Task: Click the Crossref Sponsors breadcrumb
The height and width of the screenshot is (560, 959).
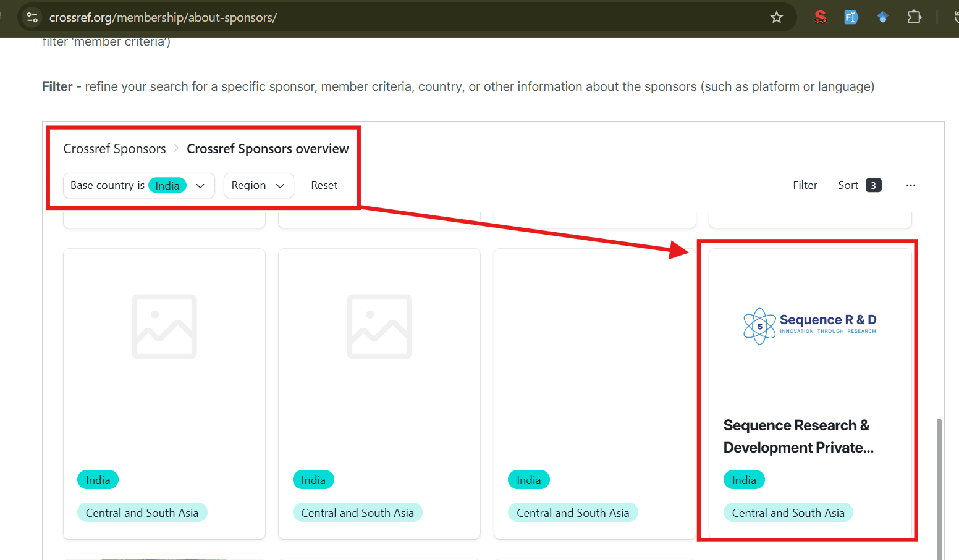Action: [x=115, y=149]
